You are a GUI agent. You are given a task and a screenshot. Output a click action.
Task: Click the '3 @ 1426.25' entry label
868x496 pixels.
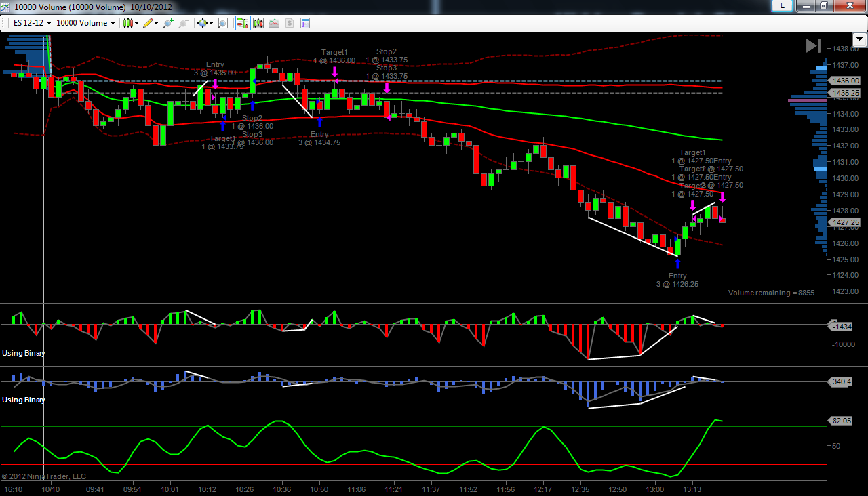coord(677,284)
